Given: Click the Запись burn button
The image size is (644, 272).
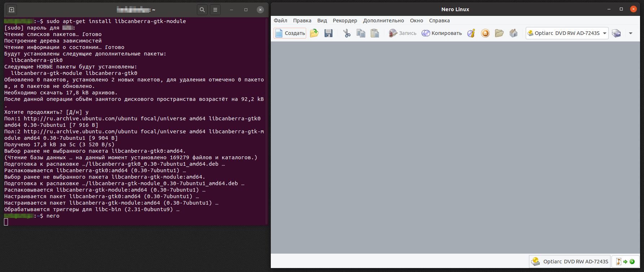Looking at the screenshot, I should (x=402, y=33).
